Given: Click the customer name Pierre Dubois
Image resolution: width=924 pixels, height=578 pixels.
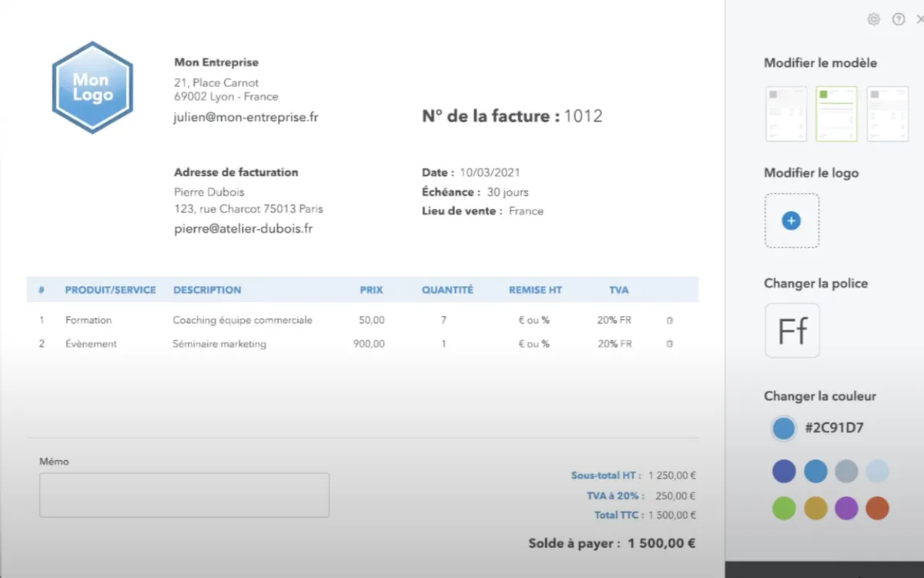Looking at the screenshot, I should (209, 192).
